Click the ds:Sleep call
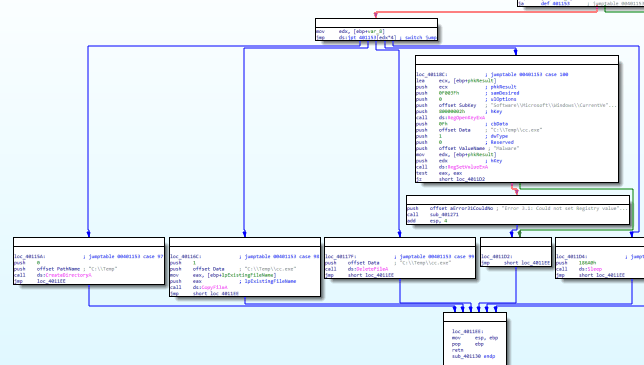644x365 pixels. pyautogui.click(x=590, y=269)
